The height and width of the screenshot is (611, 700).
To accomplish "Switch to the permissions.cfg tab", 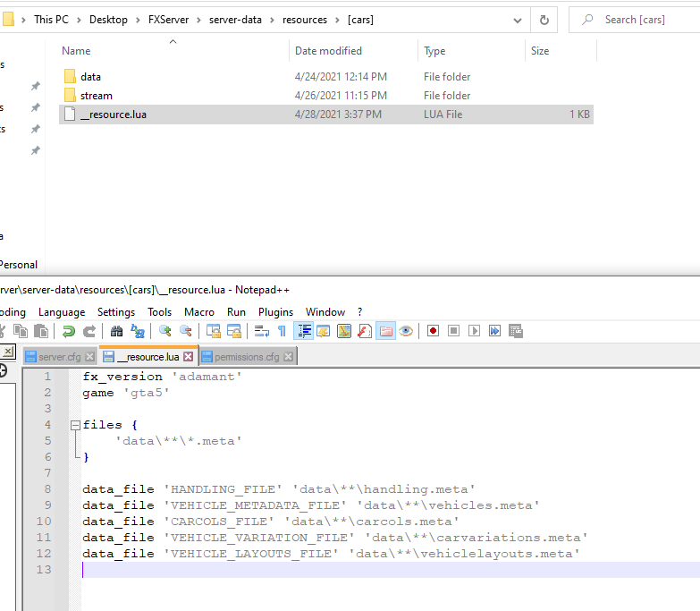I will (x=247, y=357).
